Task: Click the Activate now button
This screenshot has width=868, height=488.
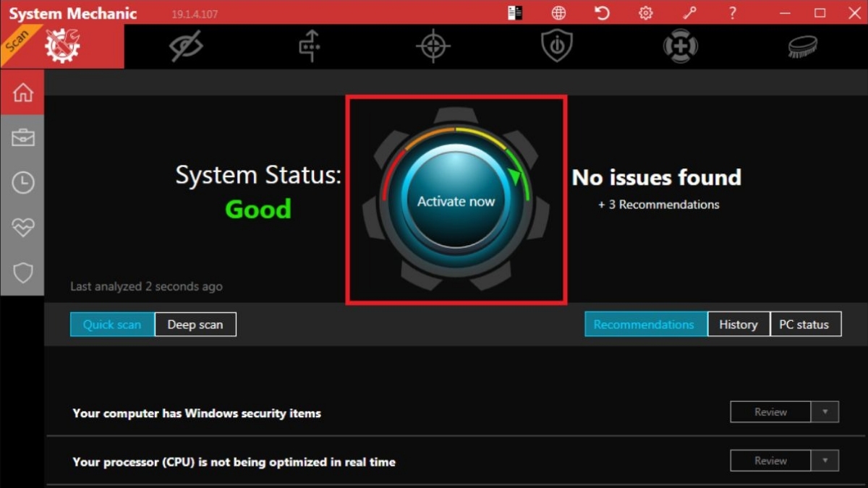Action: pyautogui.click(x=456, y=201)
